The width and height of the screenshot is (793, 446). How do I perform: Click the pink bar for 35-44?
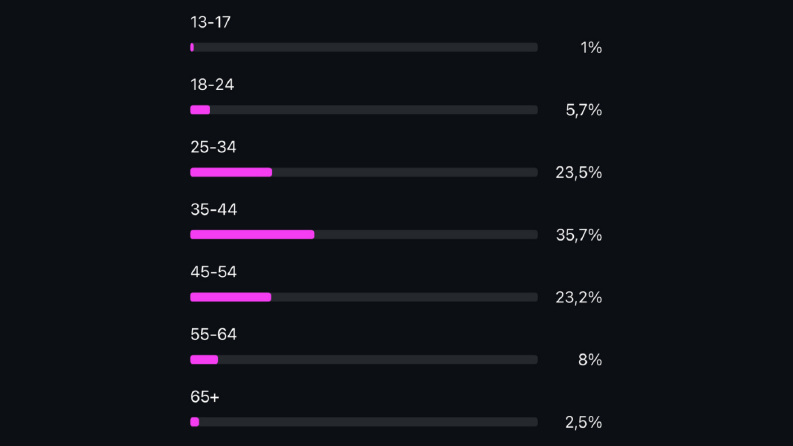[x=252, y=235]
